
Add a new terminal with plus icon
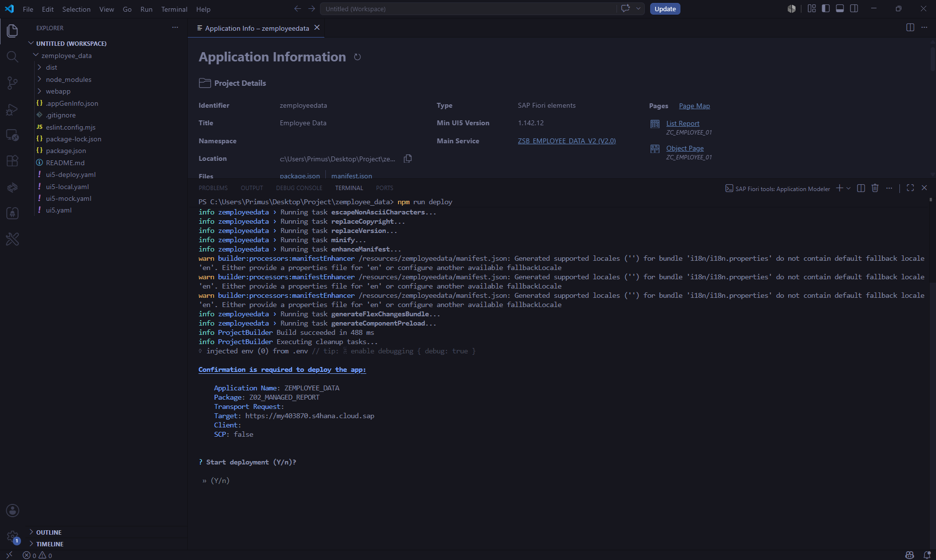click(x=839, y=188)
